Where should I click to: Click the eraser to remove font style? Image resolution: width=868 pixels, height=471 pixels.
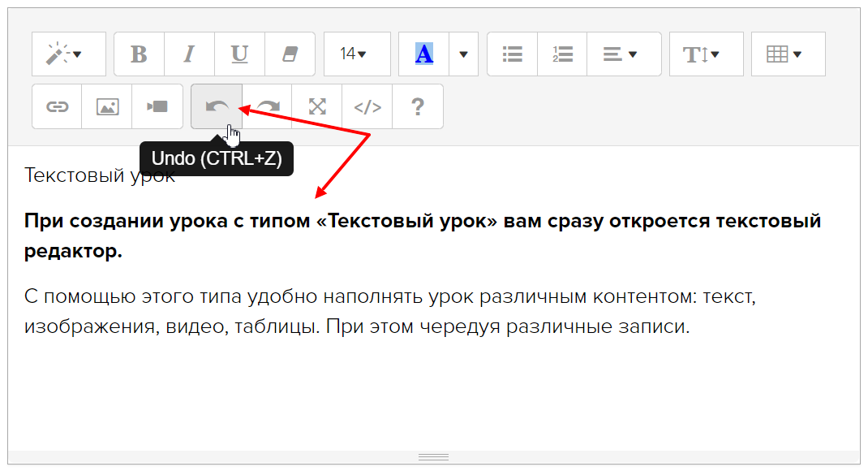click(x=290, y=54)
